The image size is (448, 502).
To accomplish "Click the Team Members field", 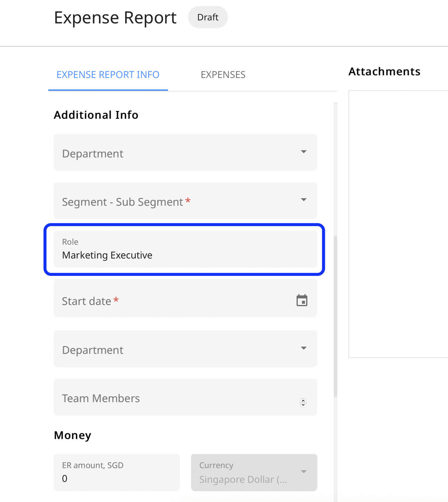I will coord(166,398).
